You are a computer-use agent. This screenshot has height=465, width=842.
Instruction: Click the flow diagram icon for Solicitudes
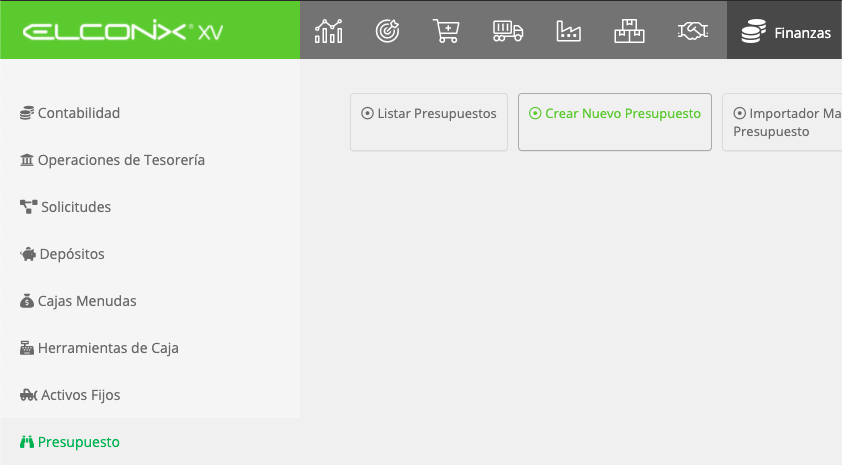(x=28, y=207)
